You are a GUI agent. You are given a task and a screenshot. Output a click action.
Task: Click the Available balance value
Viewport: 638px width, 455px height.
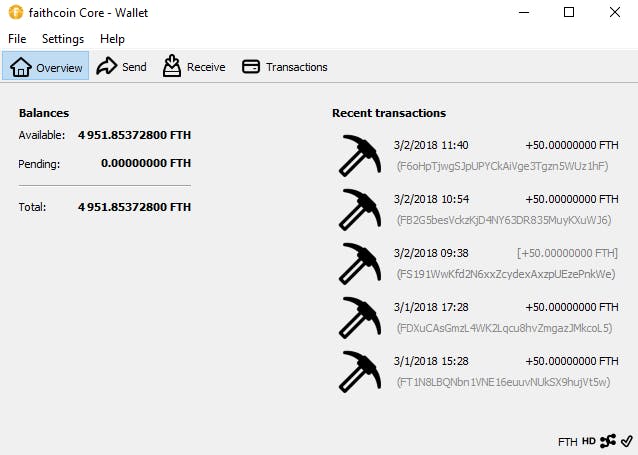click(134, 135)
